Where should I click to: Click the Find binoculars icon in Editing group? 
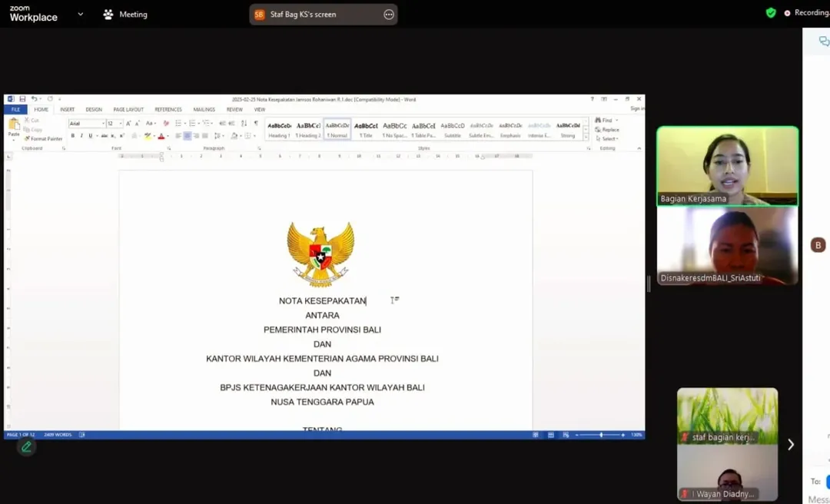(598, 121)
